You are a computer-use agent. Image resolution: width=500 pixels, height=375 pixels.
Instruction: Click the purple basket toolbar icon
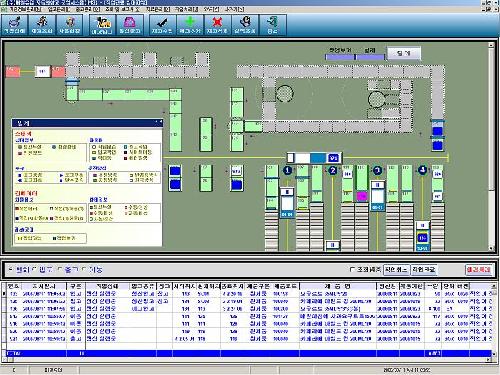click(129, 25)
